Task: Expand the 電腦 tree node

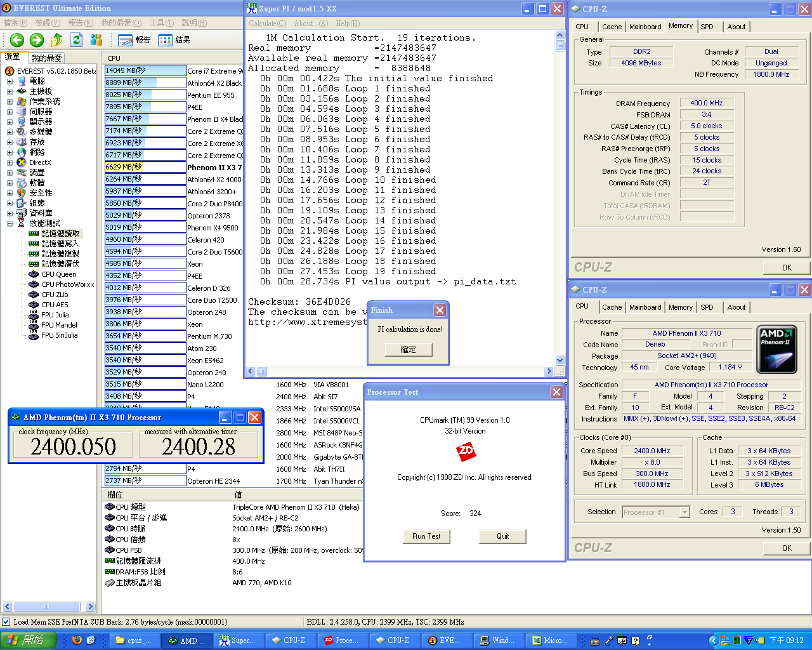Action: pos(10,81)
